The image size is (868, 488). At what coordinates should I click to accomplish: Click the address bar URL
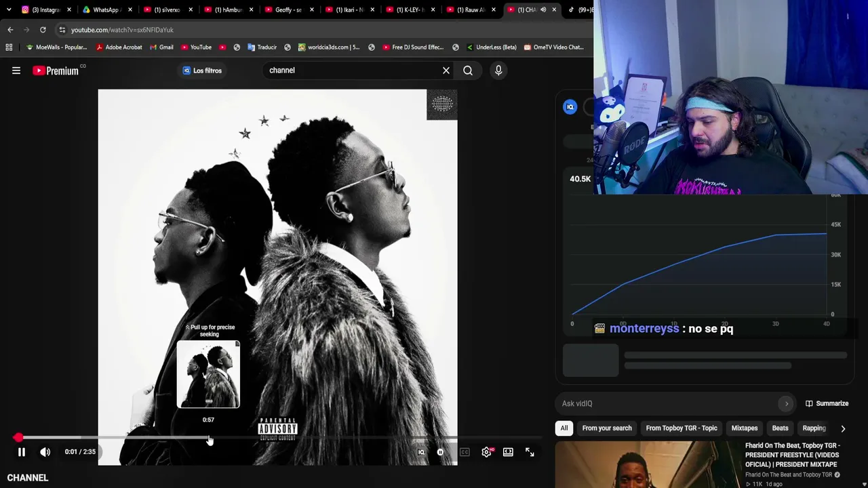(x=122, y=30)
